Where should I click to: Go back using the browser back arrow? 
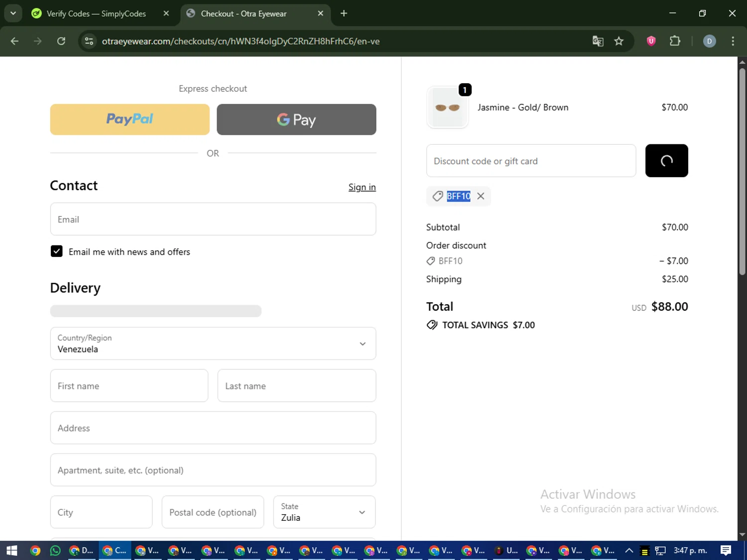[x=14, y=41]
